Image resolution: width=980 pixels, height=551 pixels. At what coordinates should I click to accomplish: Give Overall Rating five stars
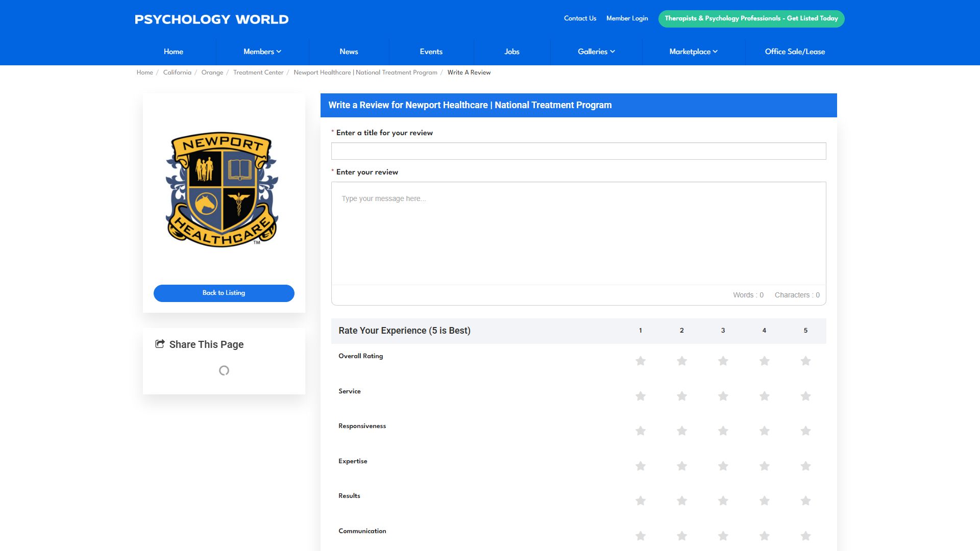(x=805, y=361)
